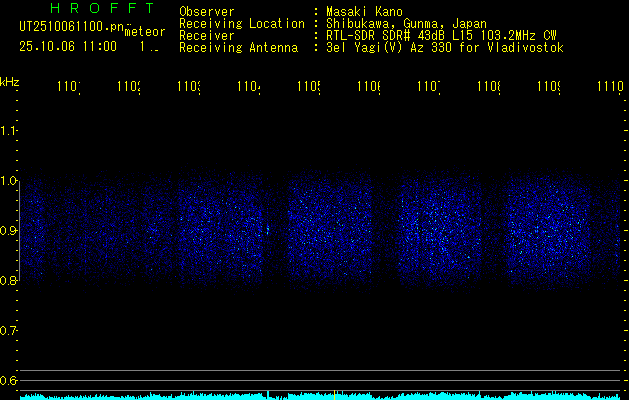This screenshot has width=629, height=400.
Task: Click the bright echo spot right of 1104
Action: 268,230
